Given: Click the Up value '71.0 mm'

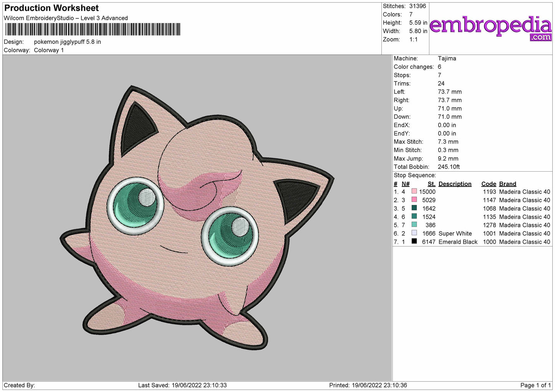Looking at the screenshot, I should 450,109.
